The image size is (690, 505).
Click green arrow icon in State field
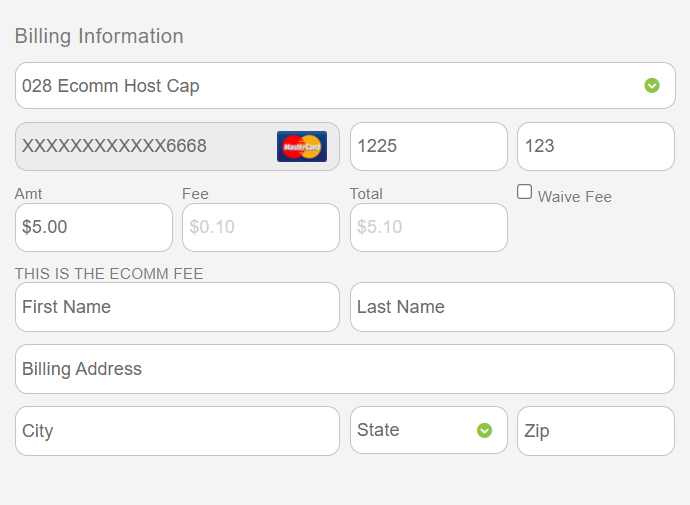485,430
